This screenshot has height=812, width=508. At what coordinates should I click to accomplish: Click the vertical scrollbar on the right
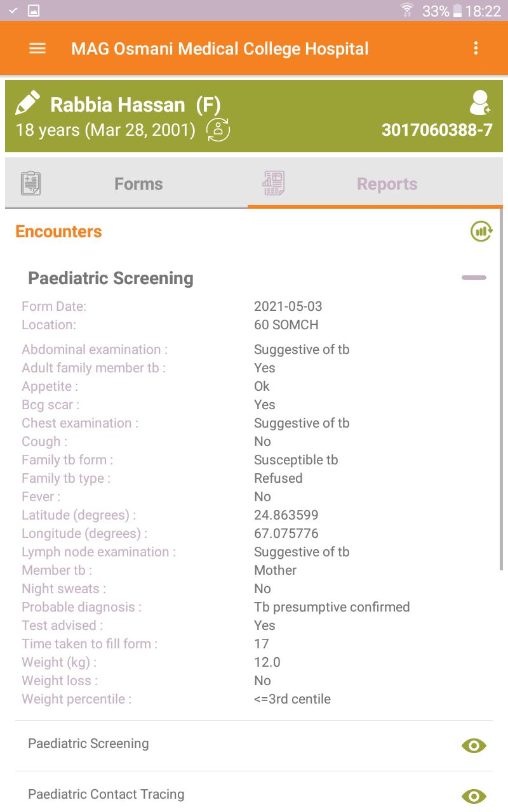pos(501,387)
